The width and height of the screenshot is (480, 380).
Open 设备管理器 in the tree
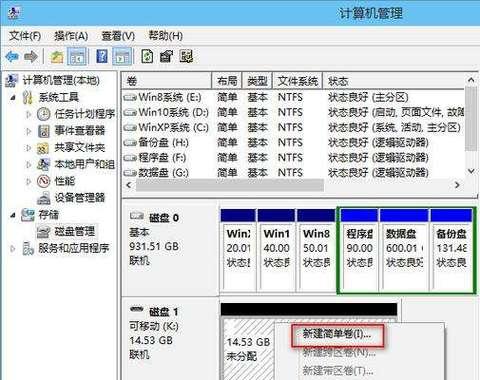click(79, 198)
